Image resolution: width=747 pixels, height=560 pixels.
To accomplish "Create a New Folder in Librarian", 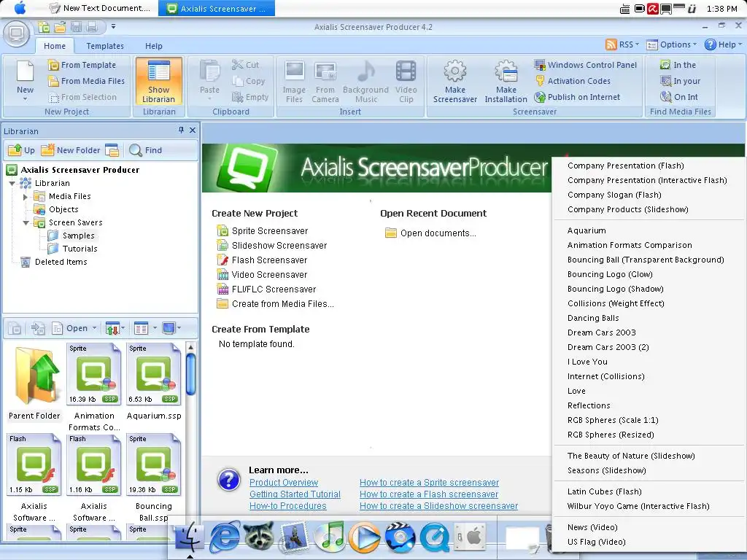I will tap(71, 150).
